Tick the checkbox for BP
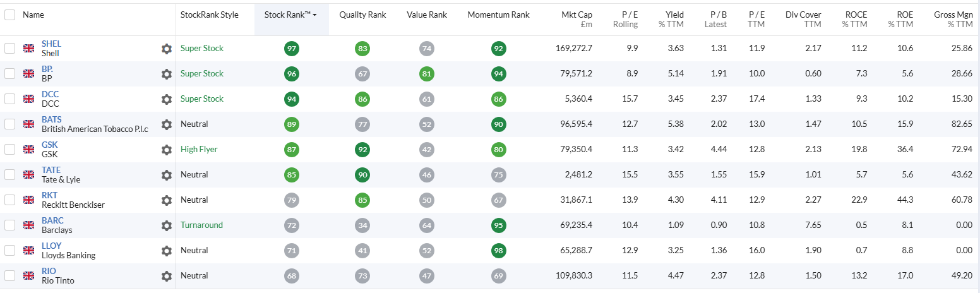The height and width of the screenshot is (293, 980). 9,74
